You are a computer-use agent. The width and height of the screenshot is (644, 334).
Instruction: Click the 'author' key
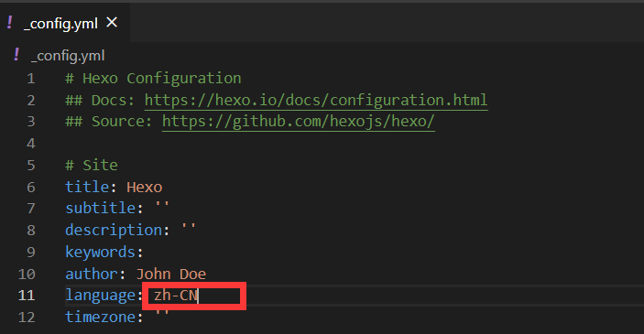pyautogui.click(x=92, y=274)
